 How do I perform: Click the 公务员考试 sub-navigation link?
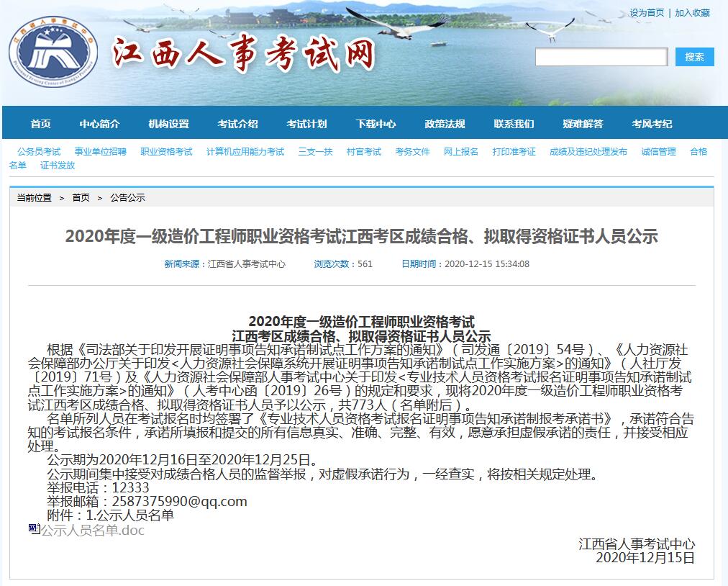39,152
